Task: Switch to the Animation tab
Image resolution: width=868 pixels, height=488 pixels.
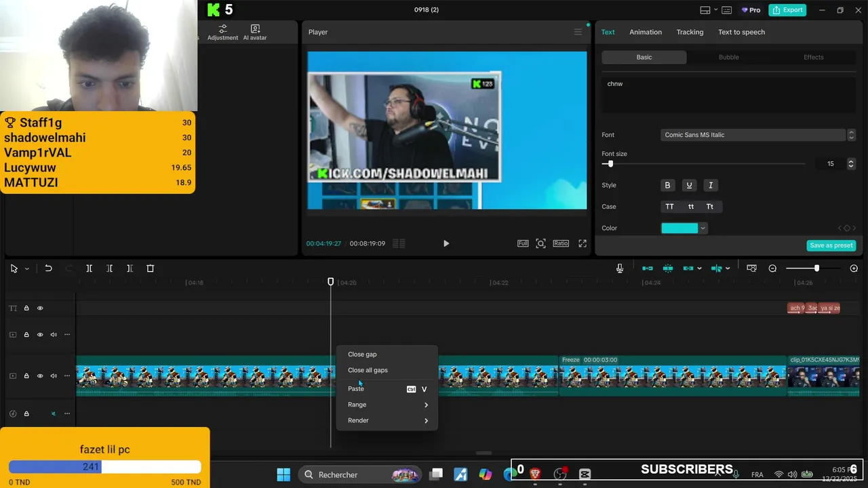Action: (646, 32)
